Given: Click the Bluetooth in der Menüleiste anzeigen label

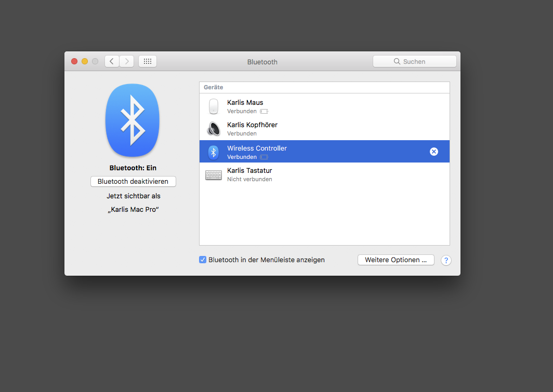Looking at the screenshot, I should tap(266, 260).
